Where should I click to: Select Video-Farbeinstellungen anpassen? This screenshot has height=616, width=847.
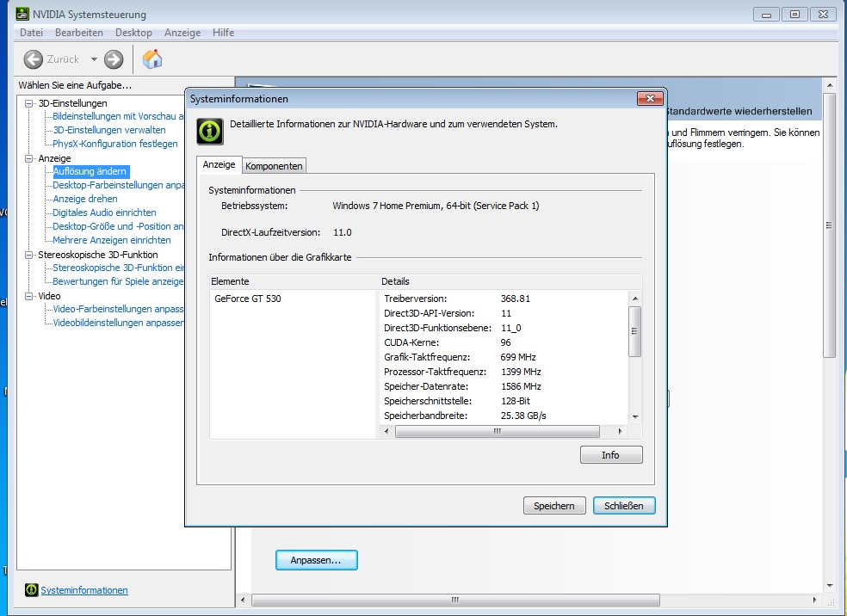tap(118, 309)
